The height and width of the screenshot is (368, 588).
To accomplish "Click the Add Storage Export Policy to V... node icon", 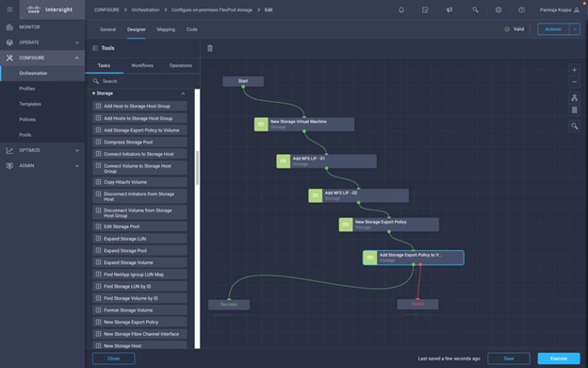I will tap(370, 258).
